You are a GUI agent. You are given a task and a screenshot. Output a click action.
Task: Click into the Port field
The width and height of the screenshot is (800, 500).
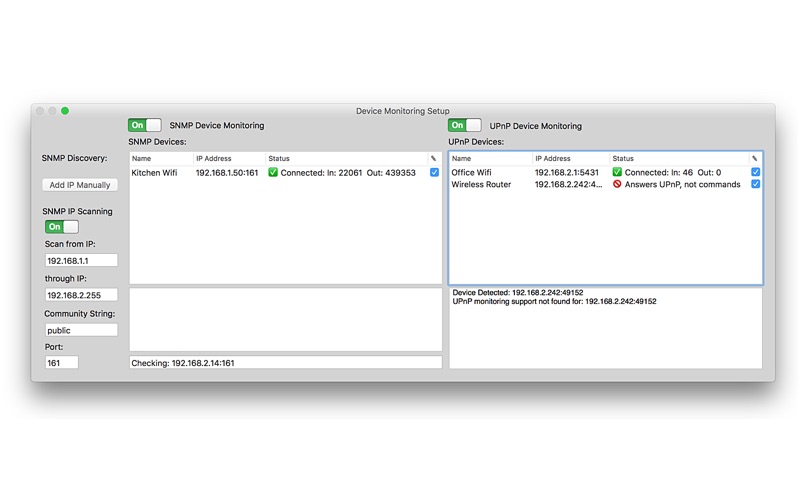click(62, 363)
